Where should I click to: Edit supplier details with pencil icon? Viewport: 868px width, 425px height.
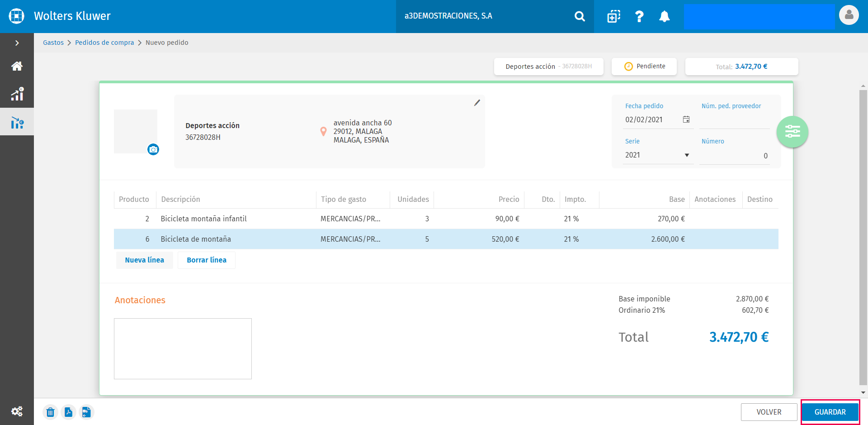[x=477, y=103]
